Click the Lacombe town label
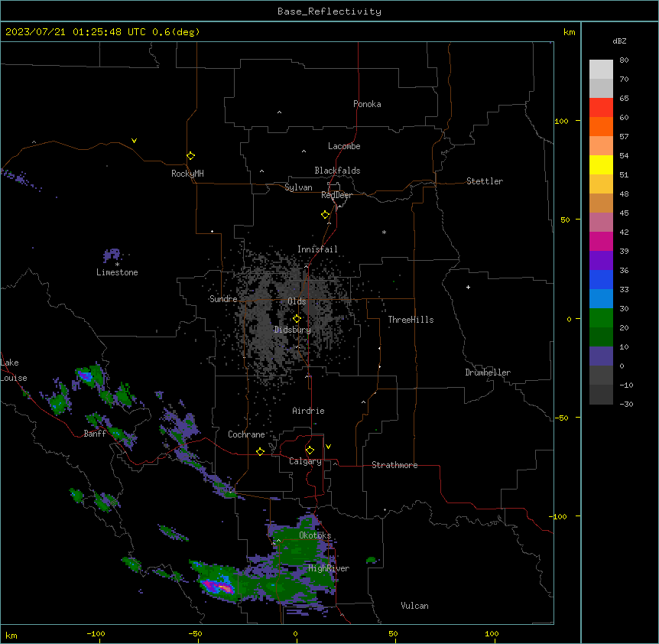Screen dimensions: 659x644 click(344, 146)
